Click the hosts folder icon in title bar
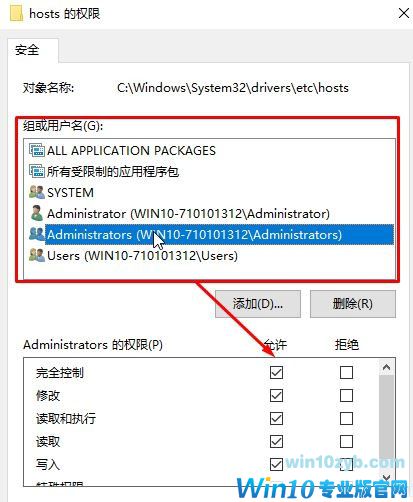This screenshot has height=502, width=413. pyautogui.click(x=17, y=13)
